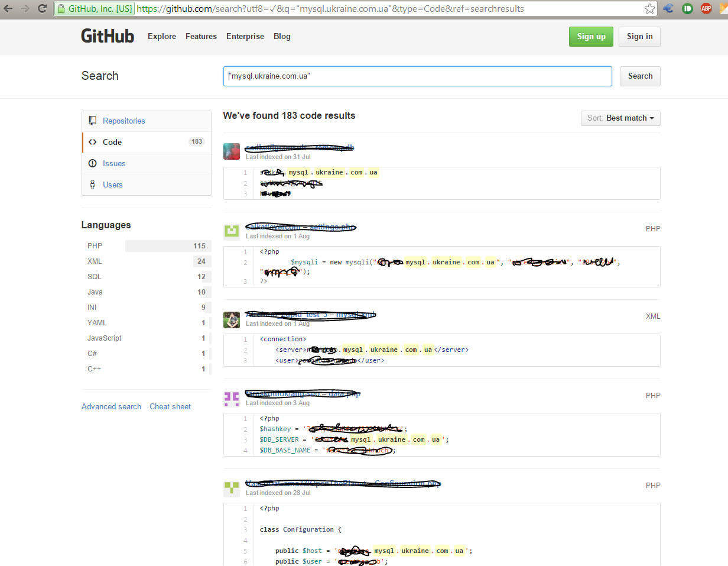Click the Languages heading
The image size is (728, 566).
click(106, 225)
